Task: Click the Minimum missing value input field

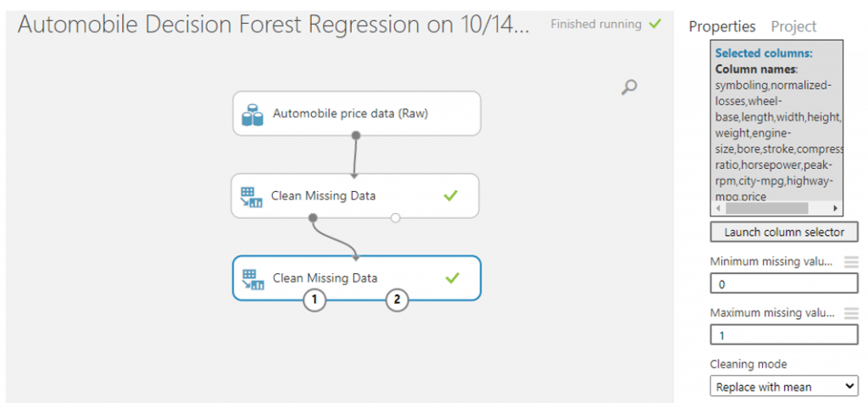Action: [x=784, y=284]
